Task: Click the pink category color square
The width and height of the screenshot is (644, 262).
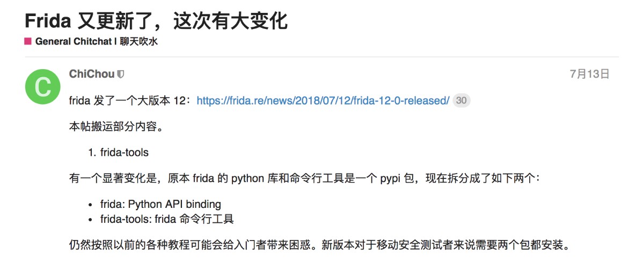Action: click(x=28, y=41)
